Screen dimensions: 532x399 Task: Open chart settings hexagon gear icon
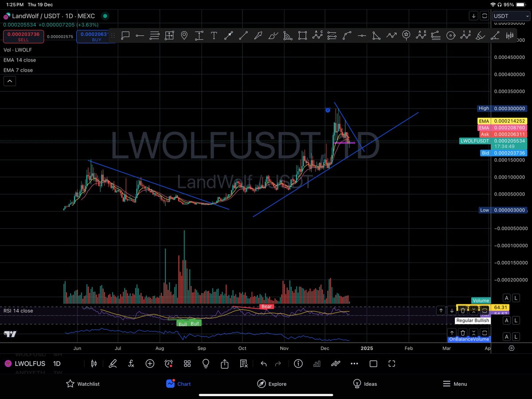512,348
